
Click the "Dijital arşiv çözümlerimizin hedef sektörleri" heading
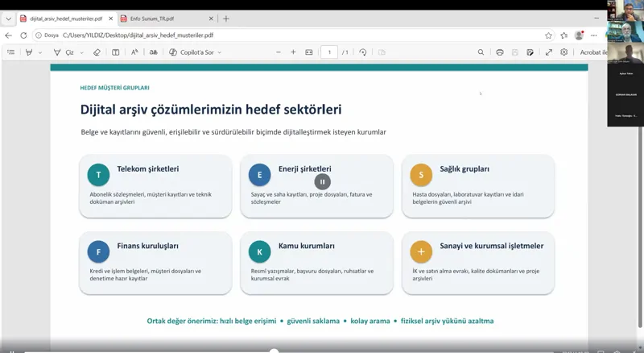point(211,110)
